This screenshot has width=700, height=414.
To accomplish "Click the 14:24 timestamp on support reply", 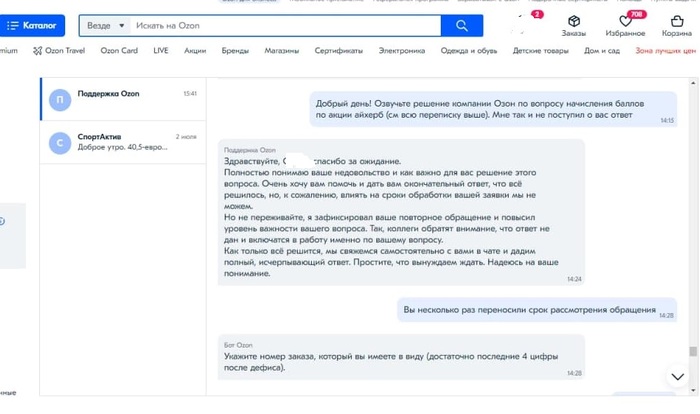I will (x=574, y=279).
